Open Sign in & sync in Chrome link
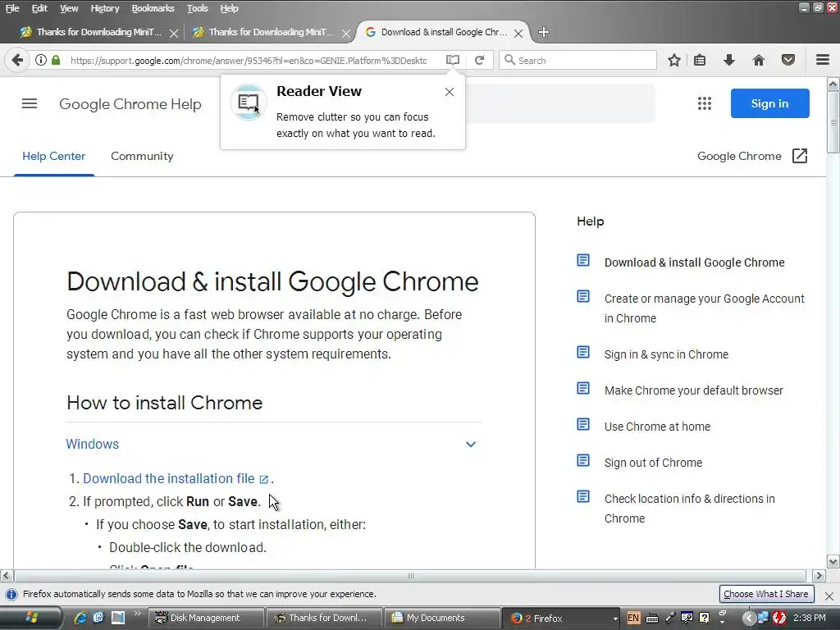840x630 pixels. click(666, 354)
